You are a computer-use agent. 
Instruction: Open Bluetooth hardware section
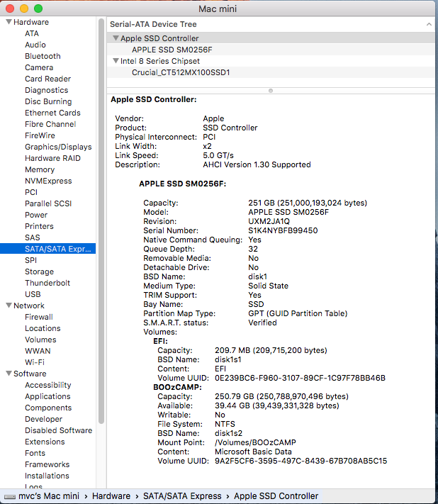[43, 56]
